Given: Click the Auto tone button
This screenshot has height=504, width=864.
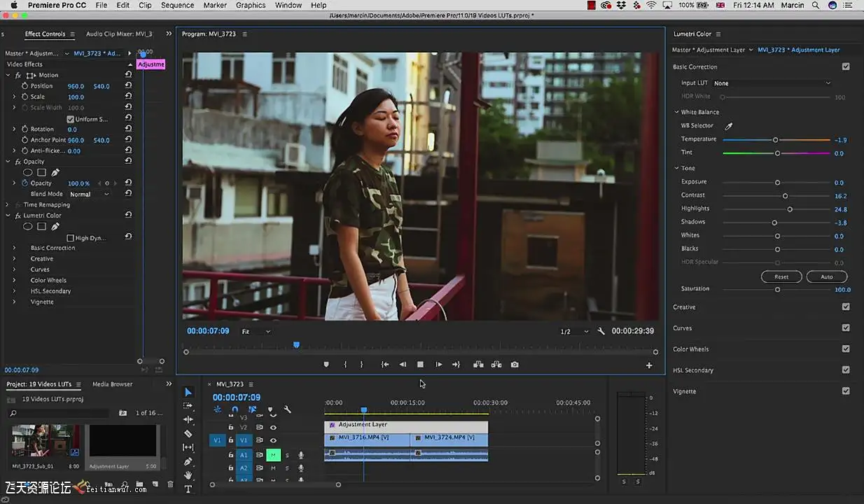Looking at the screenshot, I should (x=826, y=276).
